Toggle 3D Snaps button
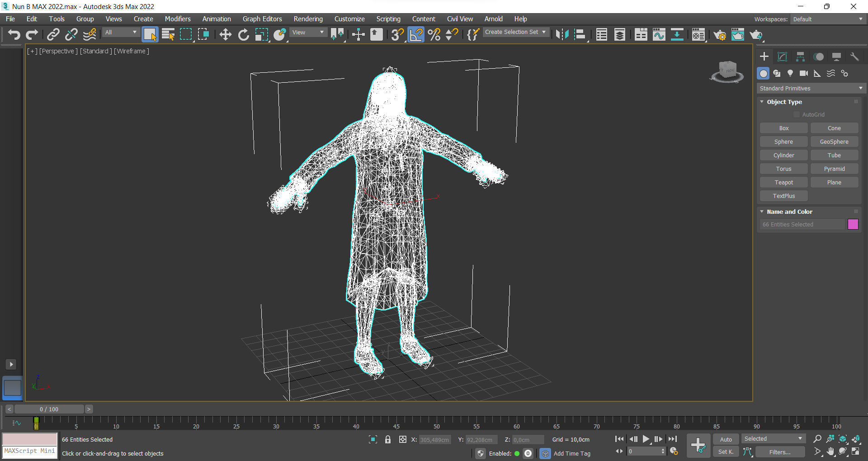This screenshot has height=461, width=868. (x=397, y=35)
